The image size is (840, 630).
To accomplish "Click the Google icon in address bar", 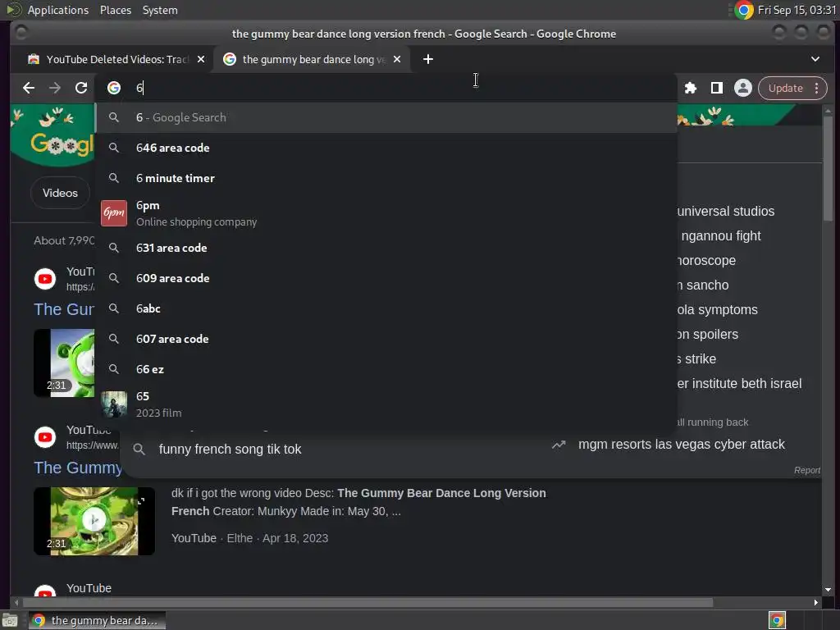I will [114, 88].
